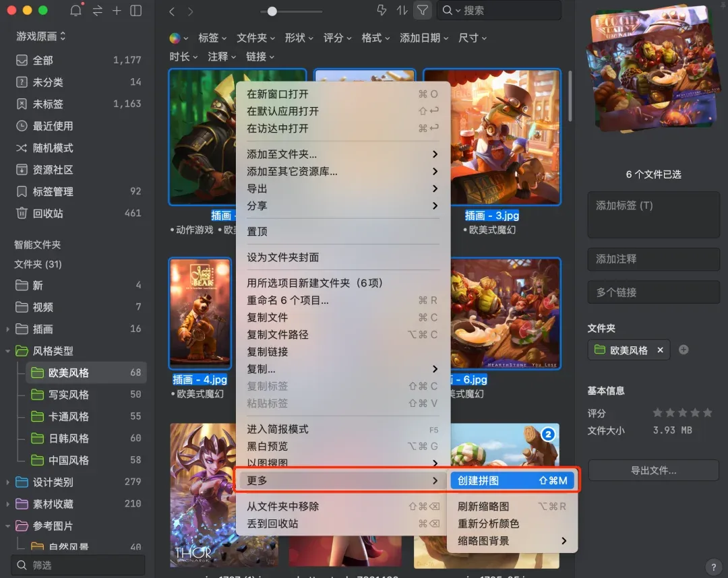This screenshot has width=728, height=578.
Task: Select the 日韩风格 folder
Action: [86, 439]
